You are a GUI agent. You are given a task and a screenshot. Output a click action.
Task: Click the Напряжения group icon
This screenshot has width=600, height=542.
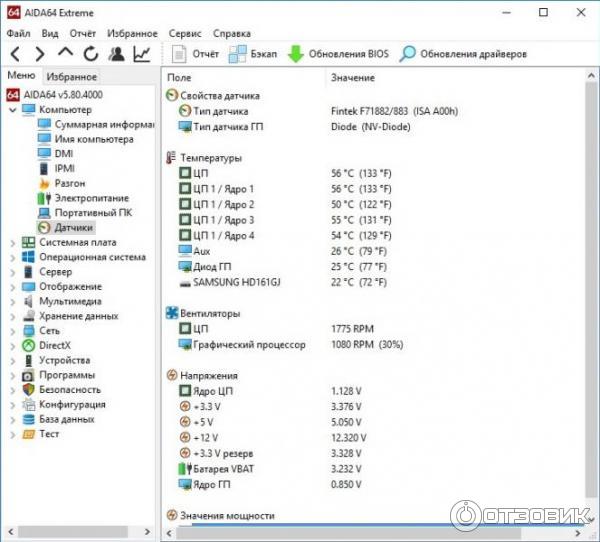coord(172,375)
